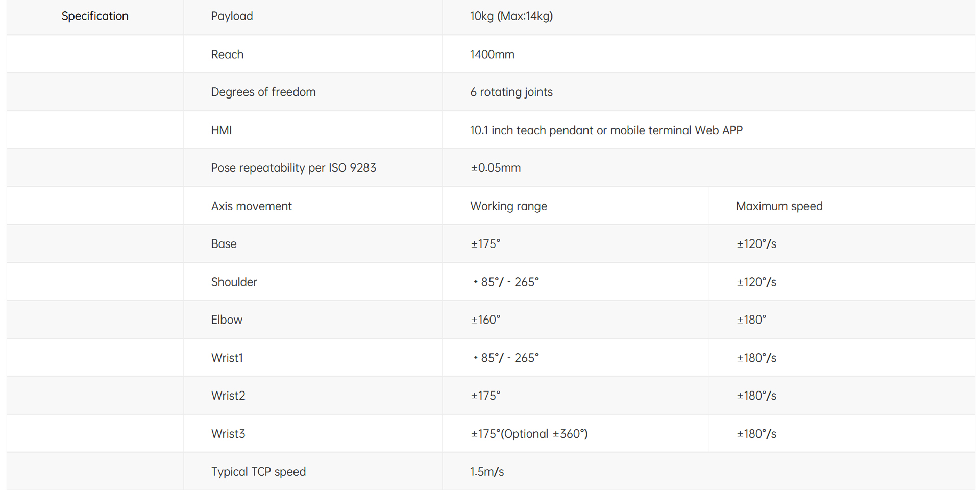The image size is (980, 490).
Task: Click the Wrist1 row label
Action: pyautogui.click(x=227, y=358)
